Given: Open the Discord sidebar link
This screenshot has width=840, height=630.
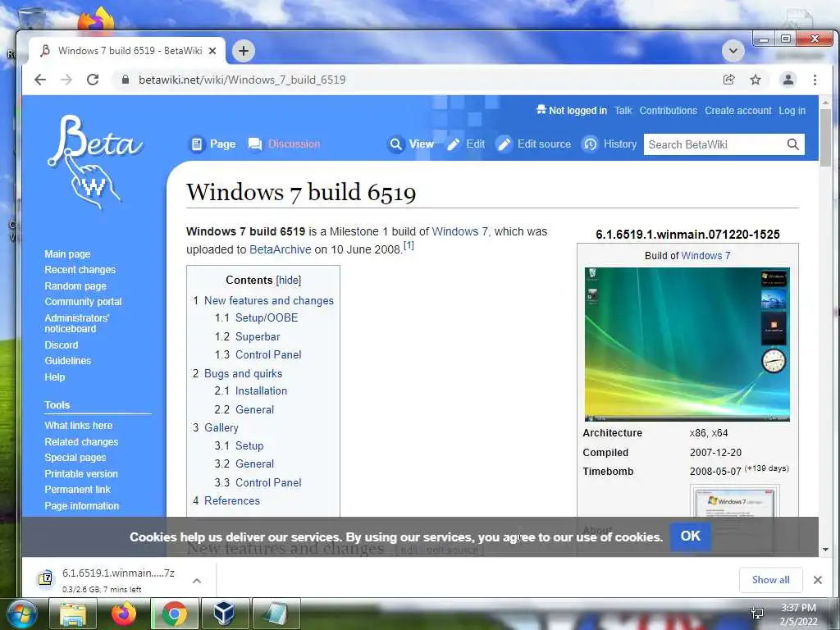Looking at the screenshot, I should [61, 345].
